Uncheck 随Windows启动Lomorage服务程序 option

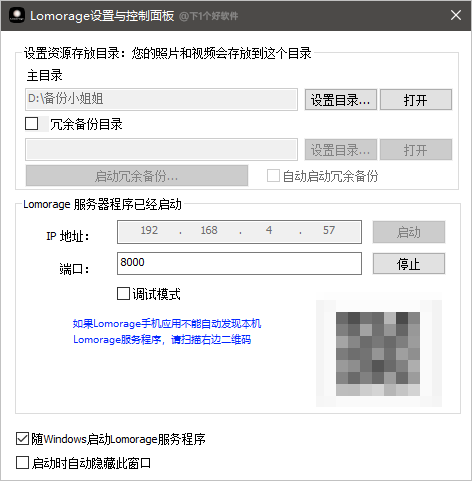coord(22,439)
